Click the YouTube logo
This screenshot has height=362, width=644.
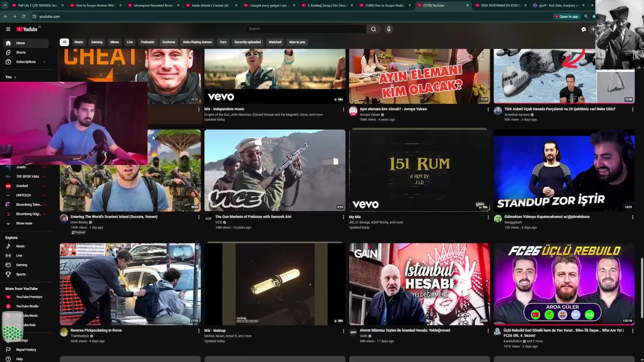click(27, 29)
